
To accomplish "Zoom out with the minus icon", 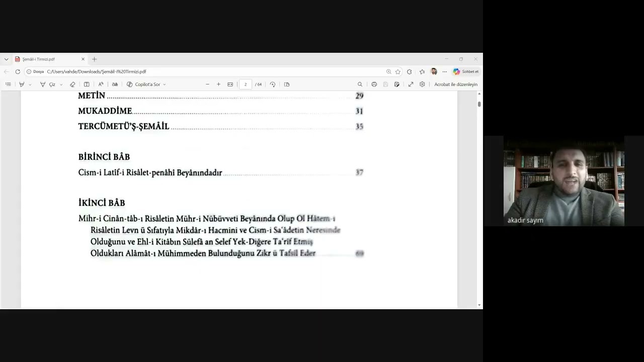I will coord(207,84).
